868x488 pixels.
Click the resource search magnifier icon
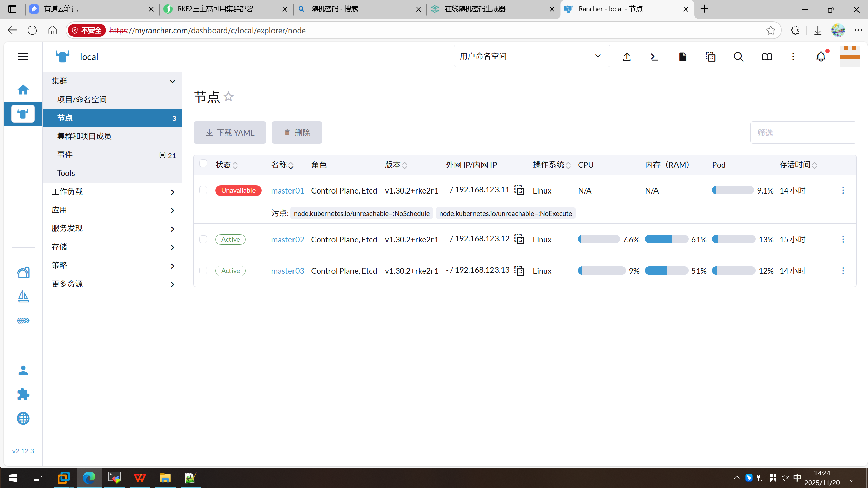pos(739,57)
